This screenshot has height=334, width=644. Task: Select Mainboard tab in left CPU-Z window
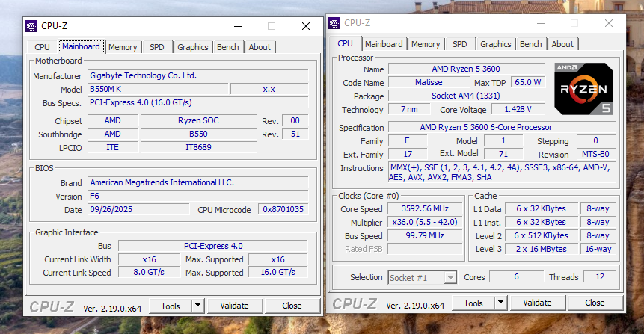[x=82, y=46]
